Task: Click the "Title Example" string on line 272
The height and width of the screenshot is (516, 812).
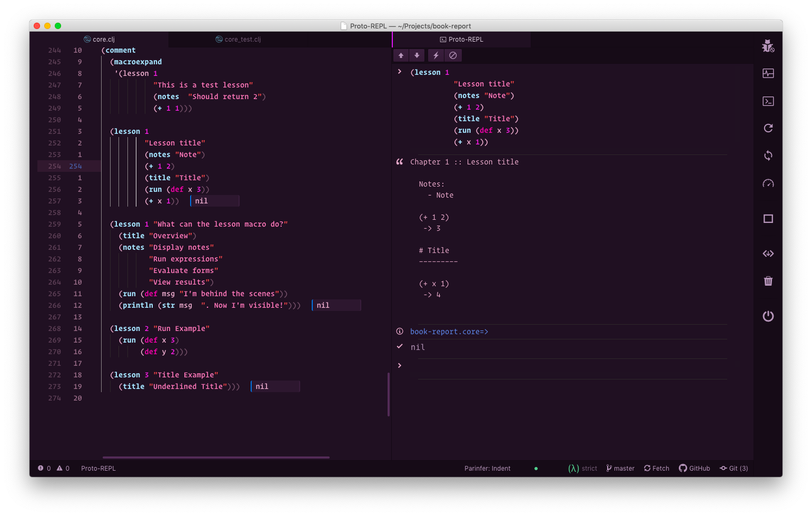Action: pos(186,375)
